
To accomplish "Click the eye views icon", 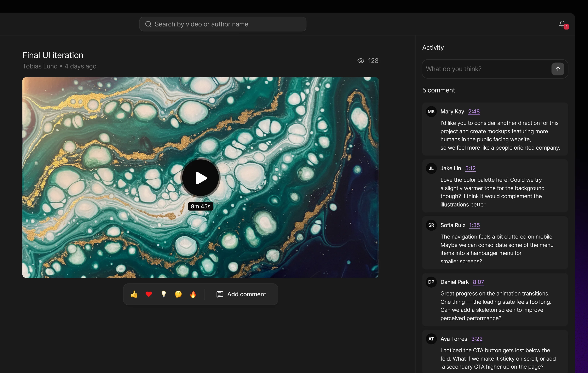I will pyautogui.click(x=361, y=61).
